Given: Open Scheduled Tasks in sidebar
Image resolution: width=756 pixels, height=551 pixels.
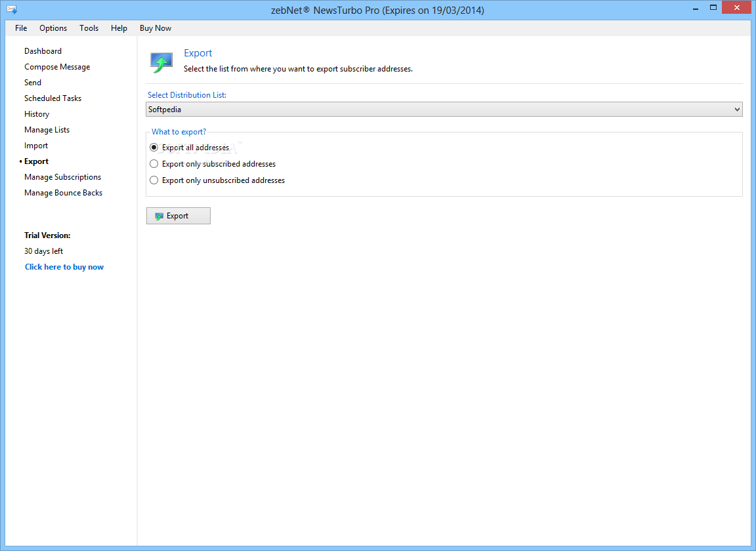Looking at the screenshot, I should click(53, 98).
